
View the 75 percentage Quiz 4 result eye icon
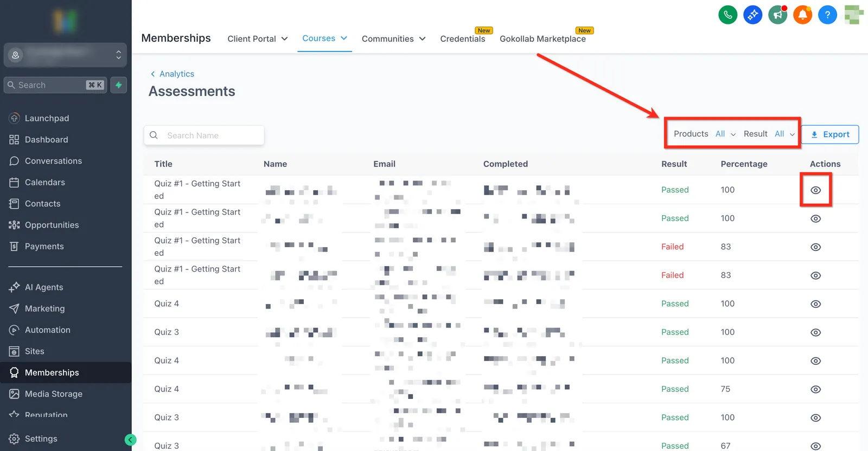[815, 389]
